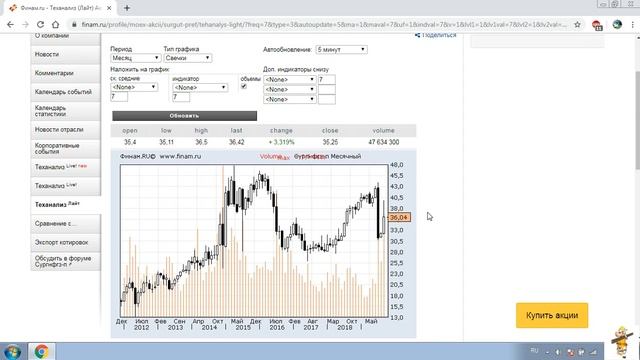Open the volume icon in system tray
The width and height of the screenshot is (640, 360).
(x=558, y=352)
